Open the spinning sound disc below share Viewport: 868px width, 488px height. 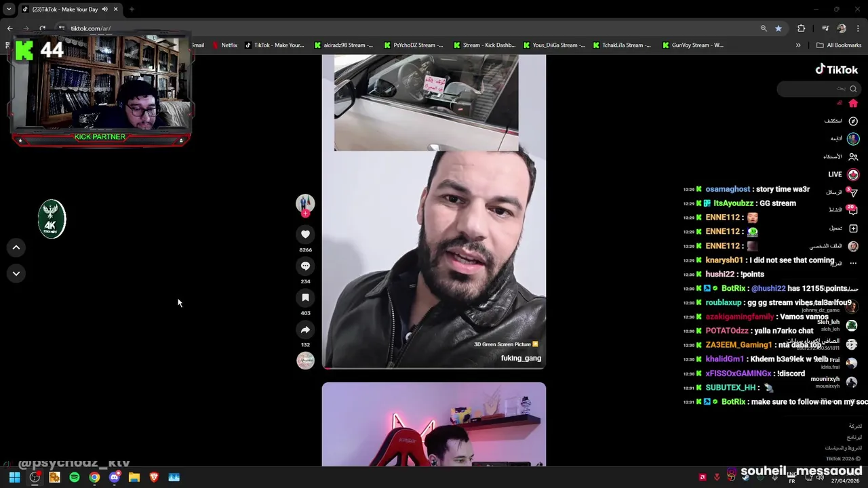click(x=305, y=361)
